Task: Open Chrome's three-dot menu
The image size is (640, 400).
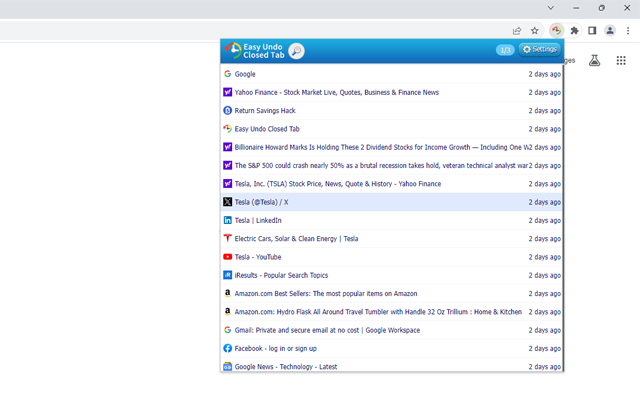Action: [x=628, y=30]
